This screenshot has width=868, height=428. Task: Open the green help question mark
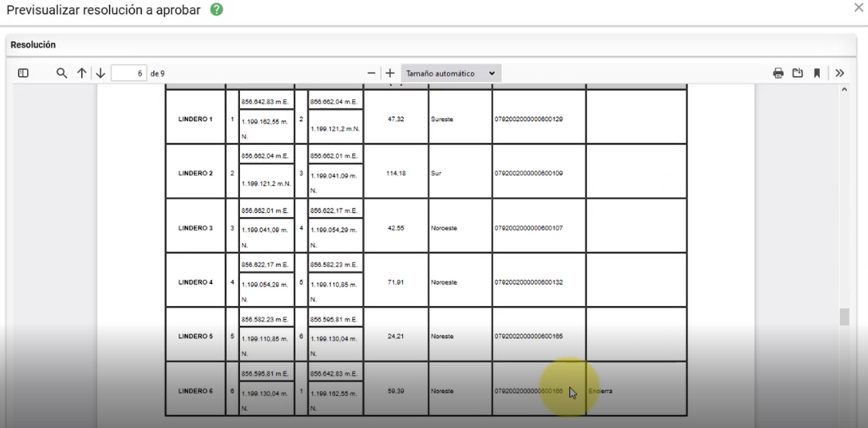coord(216,10)
